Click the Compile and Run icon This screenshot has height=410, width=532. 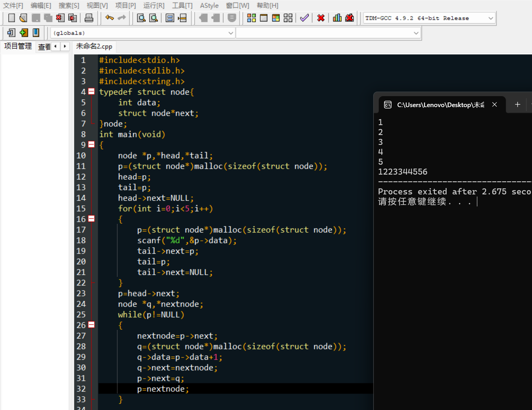276,18
